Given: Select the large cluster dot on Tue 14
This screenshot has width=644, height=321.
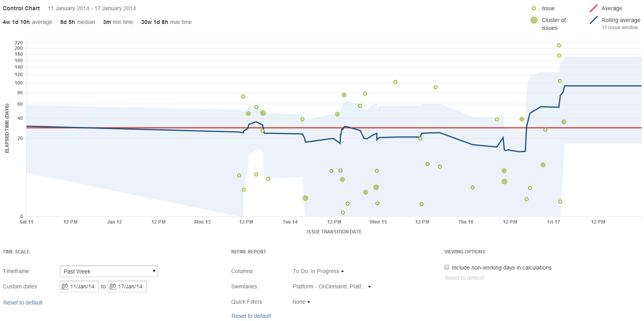Looking at the screenshot, I should pos(305,198).
